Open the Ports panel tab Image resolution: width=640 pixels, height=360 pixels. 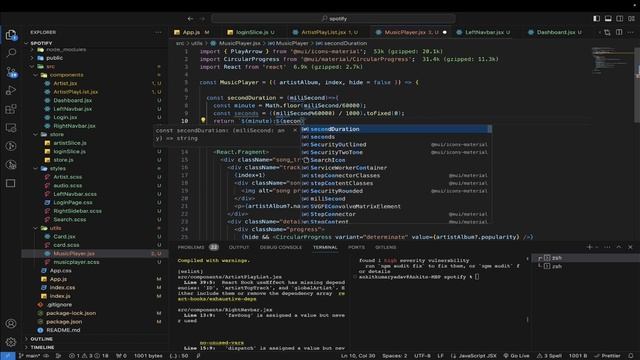click(356, 247)
